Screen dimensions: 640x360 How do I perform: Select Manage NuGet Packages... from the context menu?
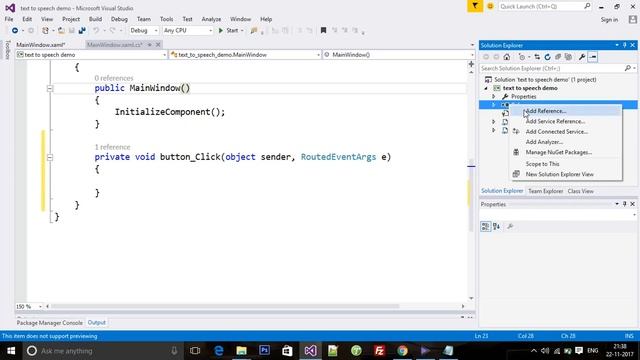coord(566,152)
